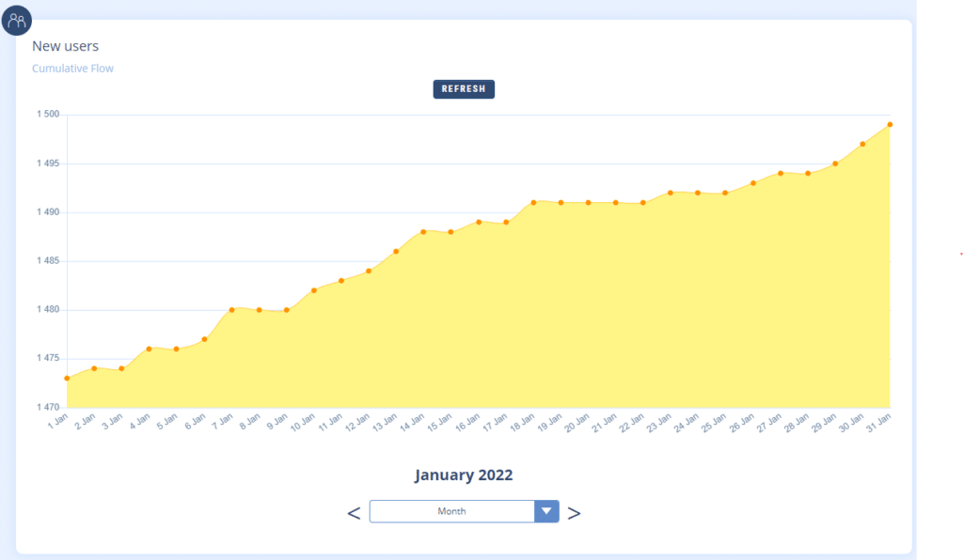Viewport: 963px width, 560px height.
Task: Select the 23 Jan data point
Action: pos(671,193)
